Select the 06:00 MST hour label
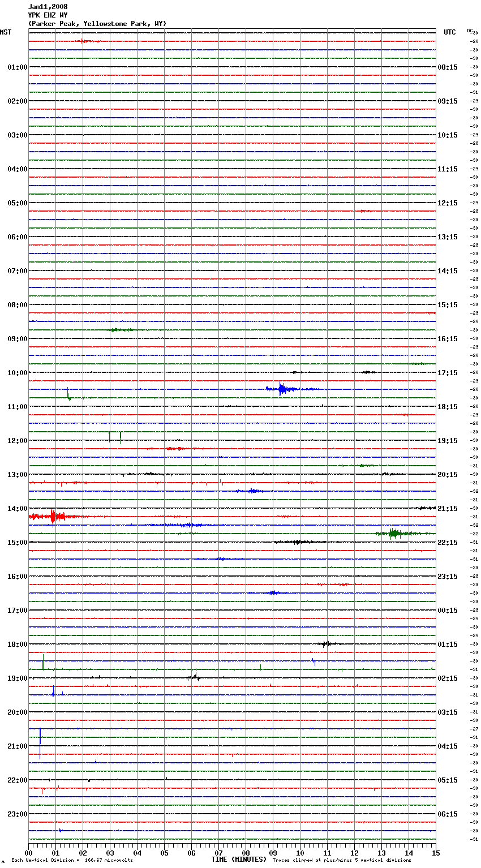Viewport: 481px width, 868px height. pos(18,237)
